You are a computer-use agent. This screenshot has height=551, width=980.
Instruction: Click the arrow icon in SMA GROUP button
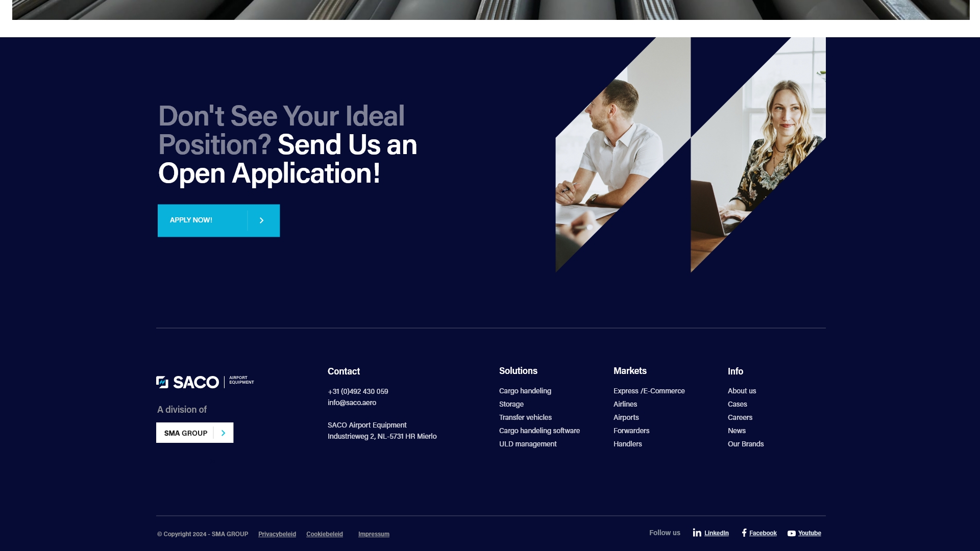tap(223, 433)
